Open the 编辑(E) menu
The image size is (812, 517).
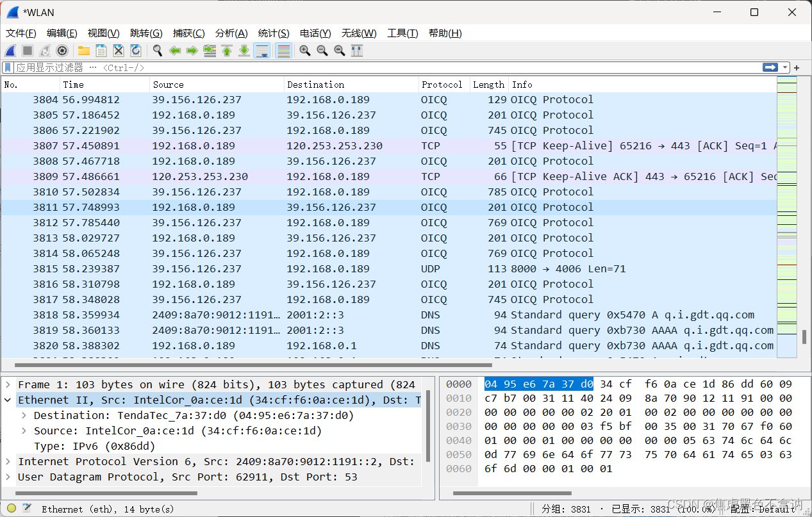pyautogui.click(x=62, y=33)
